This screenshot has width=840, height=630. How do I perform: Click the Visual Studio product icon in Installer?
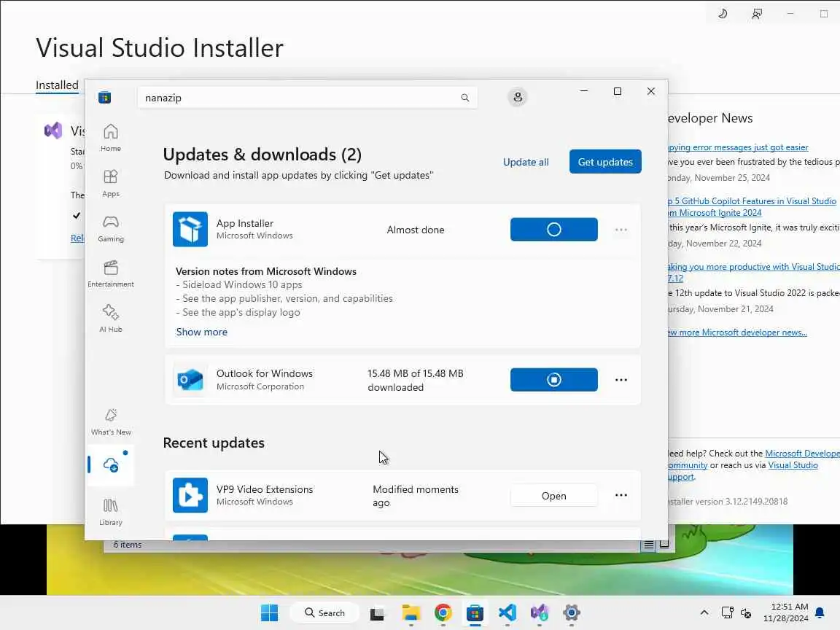point(53,131)
